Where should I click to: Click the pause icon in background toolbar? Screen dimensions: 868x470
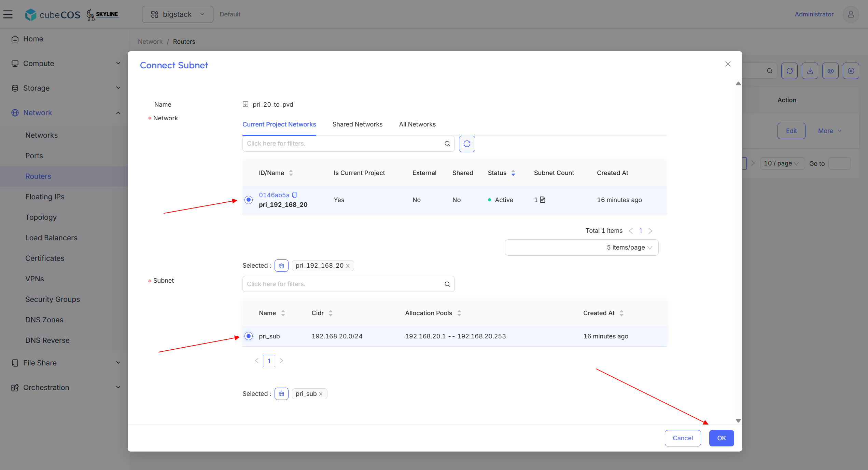point(851,71)
